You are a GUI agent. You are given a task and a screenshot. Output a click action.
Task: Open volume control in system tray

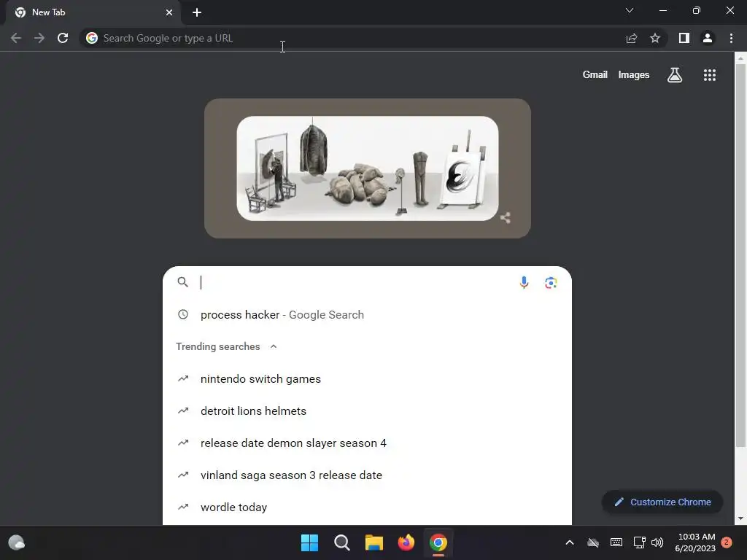point(657,542)
